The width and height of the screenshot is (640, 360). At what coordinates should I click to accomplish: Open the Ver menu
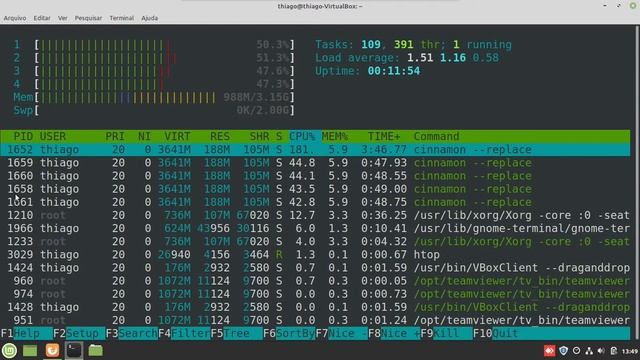62,18
